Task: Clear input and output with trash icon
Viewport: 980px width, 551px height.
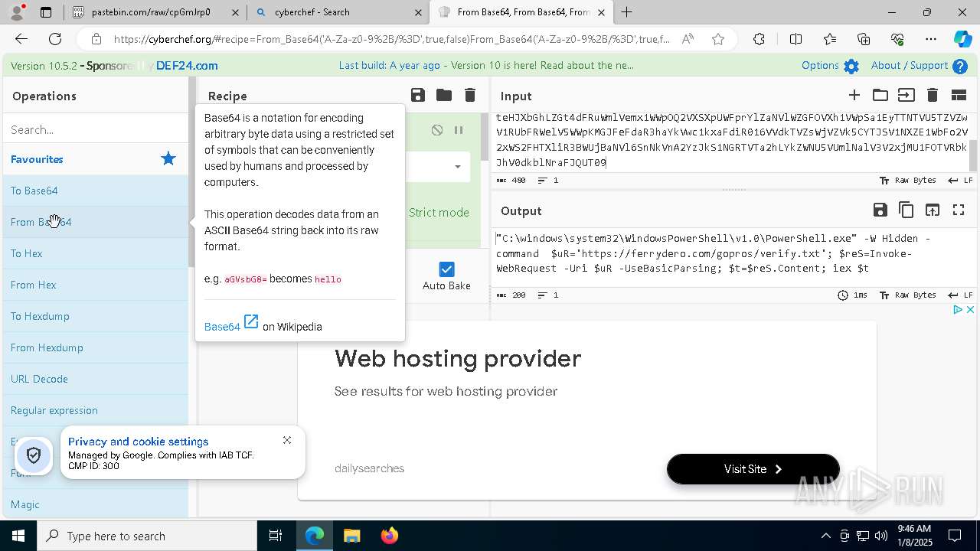Action: pyautogui.click(x=932, y=95)
